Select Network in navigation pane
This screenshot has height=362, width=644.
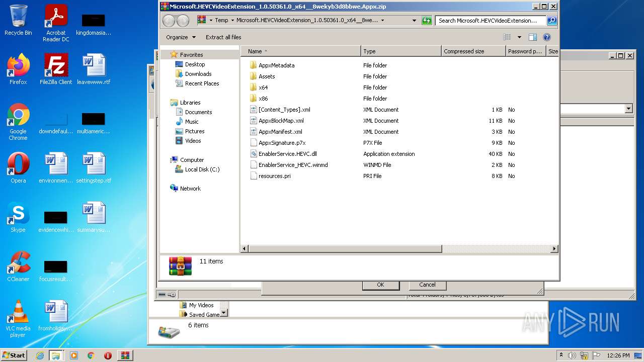(x=190, y=189)
